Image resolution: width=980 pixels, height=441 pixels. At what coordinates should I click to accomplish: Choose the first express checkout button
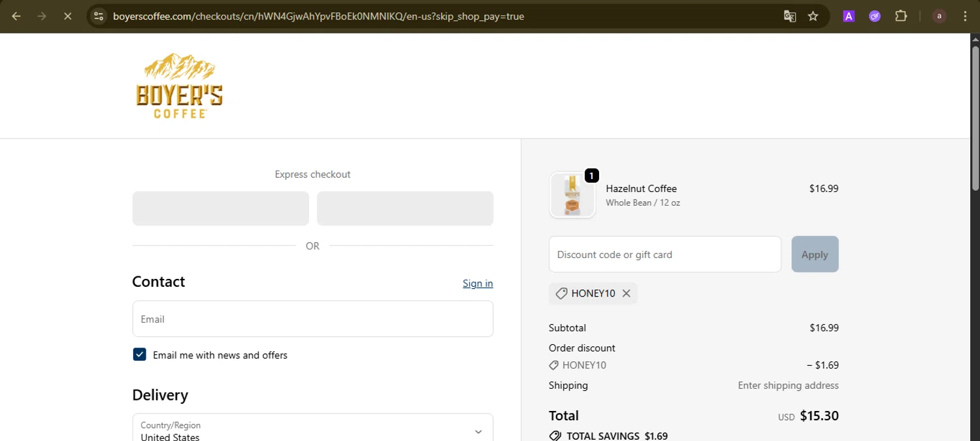pos(221,208)
